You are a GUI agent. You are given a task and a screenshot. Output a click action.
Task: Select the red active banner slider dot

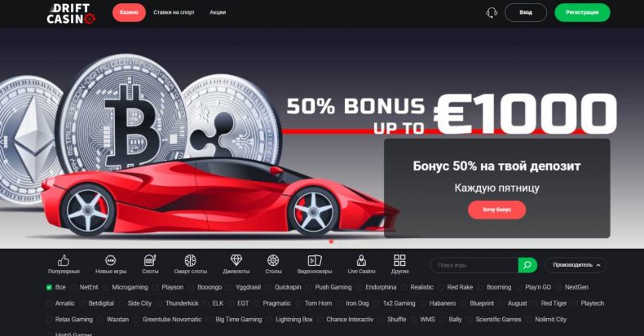pos(332,242)
